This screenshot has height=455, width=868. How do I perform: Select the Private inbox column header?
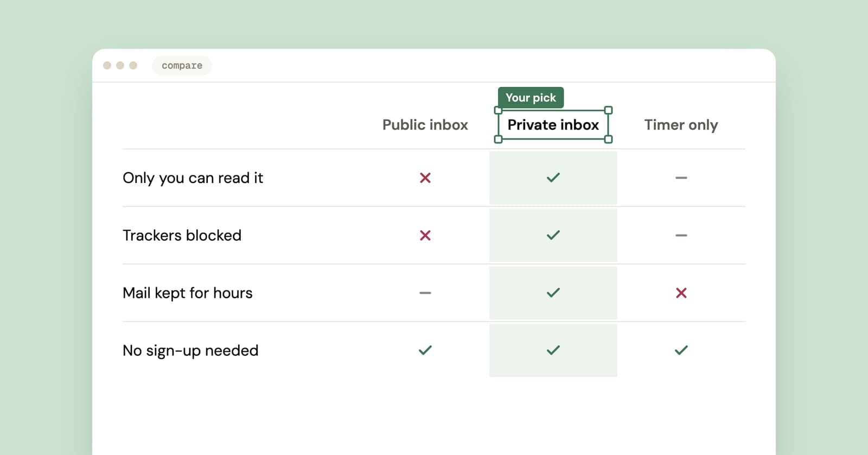pos(553,125)
